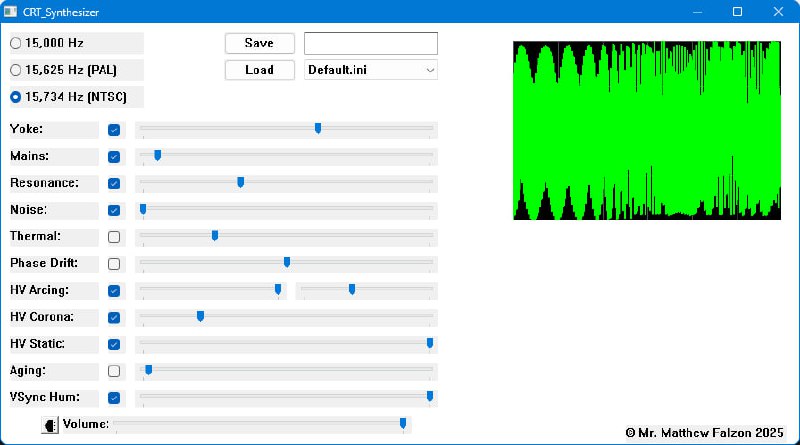
Task: Click the Yoke: label
Action: [x=27, y=129]
